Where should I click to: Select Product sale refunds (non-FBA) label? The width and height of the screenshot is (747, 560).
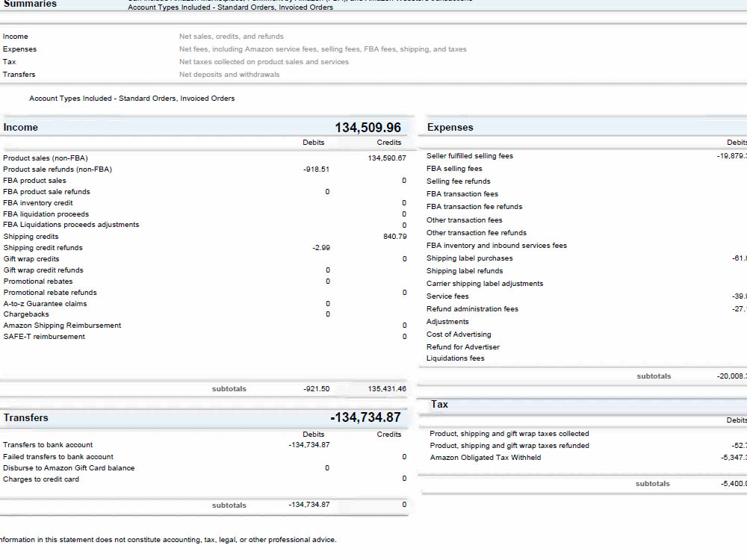coord(58,169)
